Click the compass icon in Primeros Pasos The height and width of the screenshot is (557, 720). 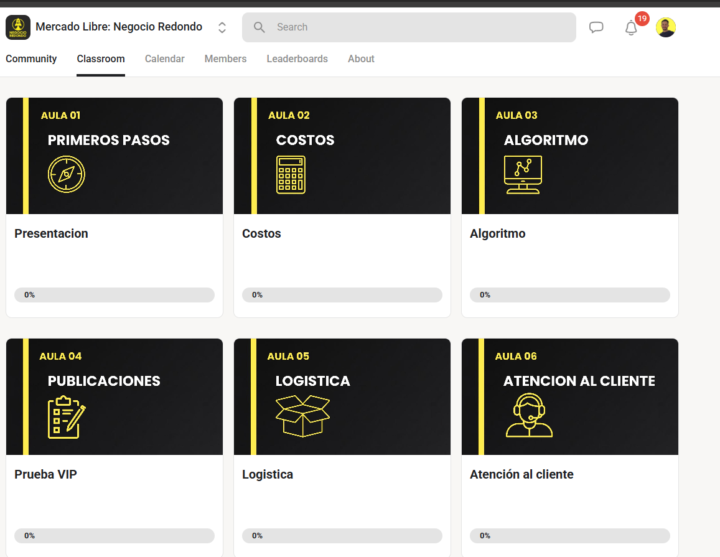[66, 174]
